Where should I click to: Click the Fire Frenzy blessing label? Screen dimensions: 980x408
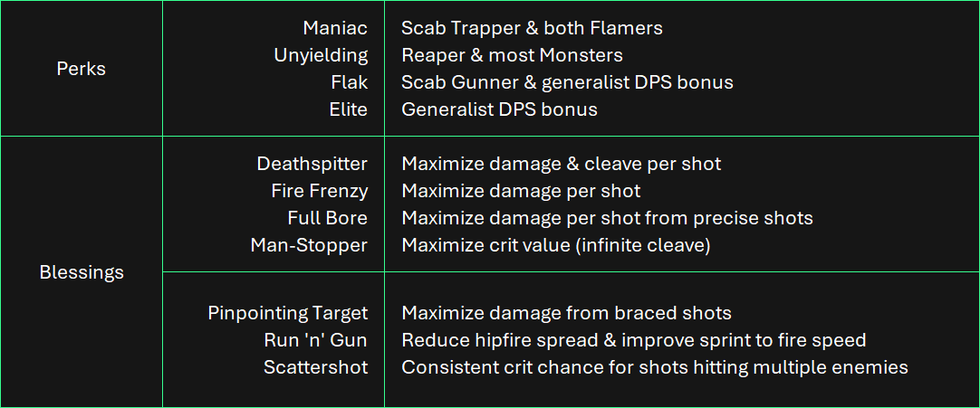point(320,191)
